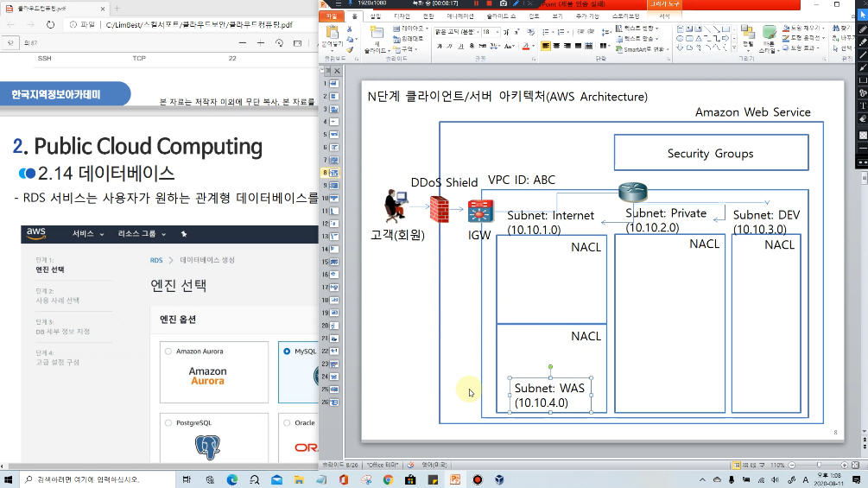868x488 pixels.
Task: Click the RDS breadcrumb link
Action: point(156,260)
